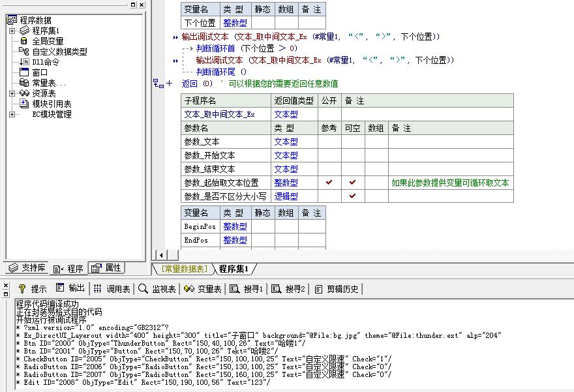Click 可空 cell for 参数_开始文本 row
574x392 pixels.
tap(353, 155)
